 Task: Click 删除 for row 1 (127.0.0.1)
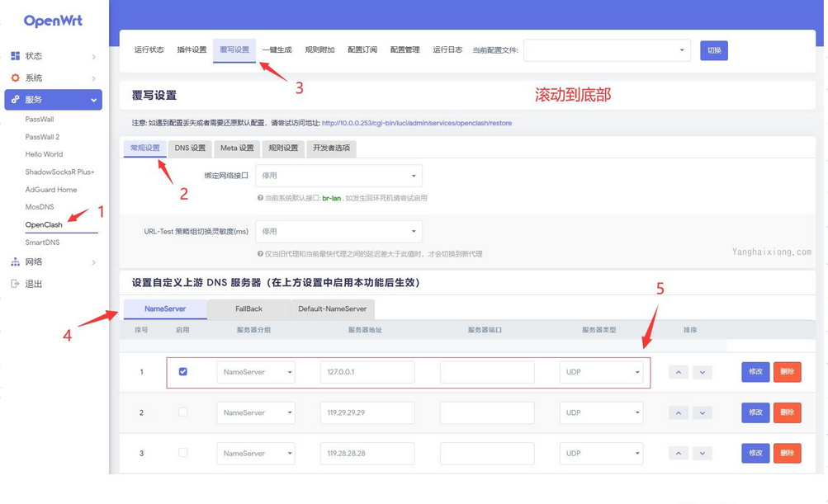(x=788, y=372)
